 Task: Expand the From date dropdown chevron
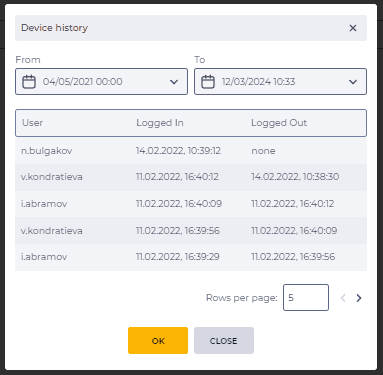coord(174,82)
